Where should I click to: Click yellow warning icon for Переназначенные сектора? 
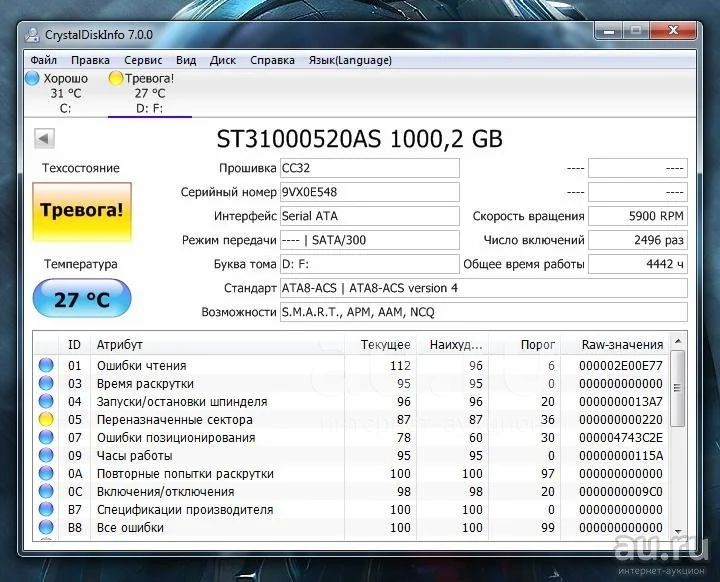(x=46, y=419)
